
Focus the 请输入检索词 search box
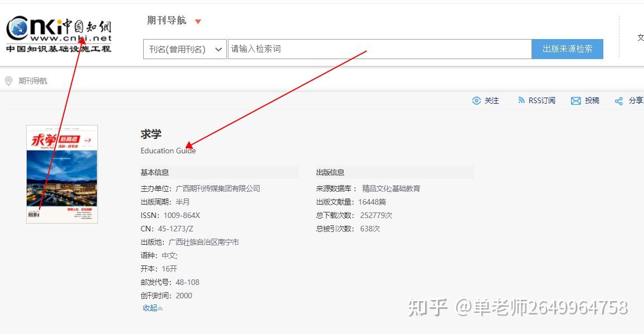[379, 50]
